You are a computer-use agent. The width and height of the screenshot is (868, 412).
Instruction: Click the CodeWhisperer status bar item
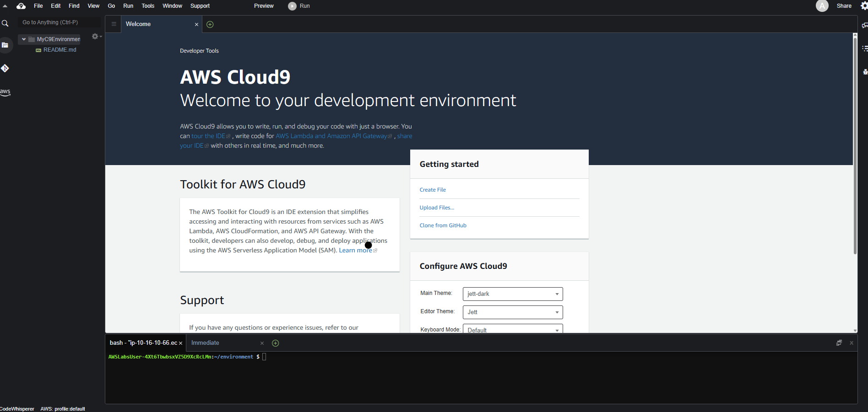point(17,409)
